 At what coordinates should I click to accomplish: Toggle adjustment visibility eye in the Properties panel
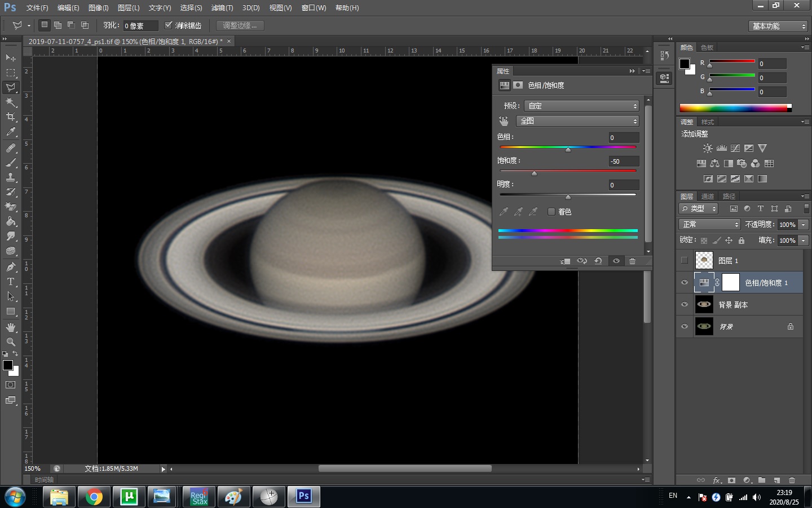point(616,261)
